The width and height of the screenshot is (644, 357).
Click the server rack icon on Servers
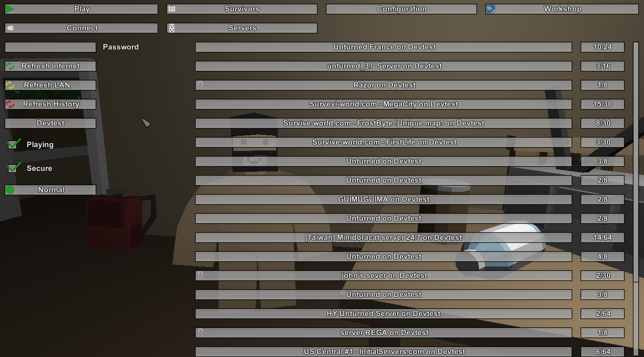click(x=172, y=28)
